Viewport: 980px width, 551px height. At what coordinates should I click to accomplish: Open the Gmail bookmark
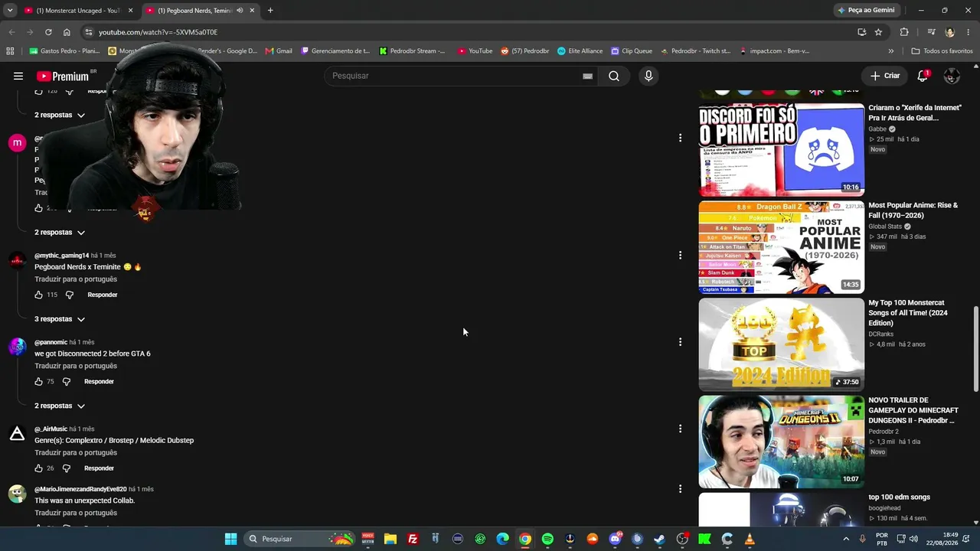point(279,51)
